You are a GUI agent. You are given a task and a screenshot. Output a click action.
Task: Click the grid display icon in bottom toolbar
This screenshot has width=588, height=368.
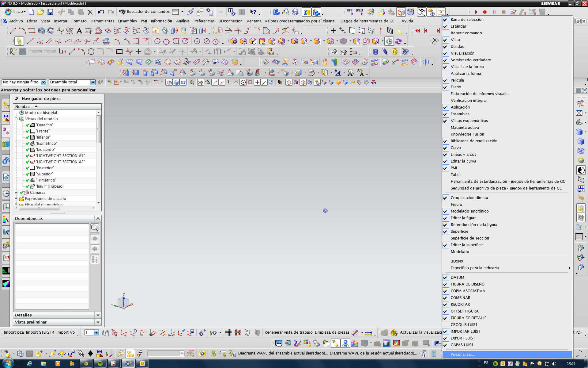click(x=228, y=332)
